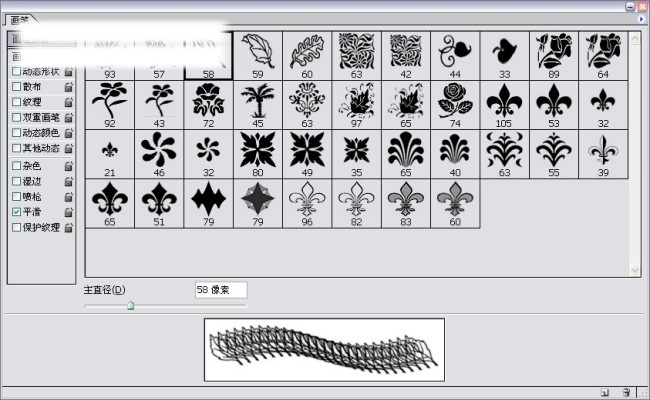Enable the 杂色 noise checkbox
This screenshot has width=650, height=400.
click(x=17, y=166)
